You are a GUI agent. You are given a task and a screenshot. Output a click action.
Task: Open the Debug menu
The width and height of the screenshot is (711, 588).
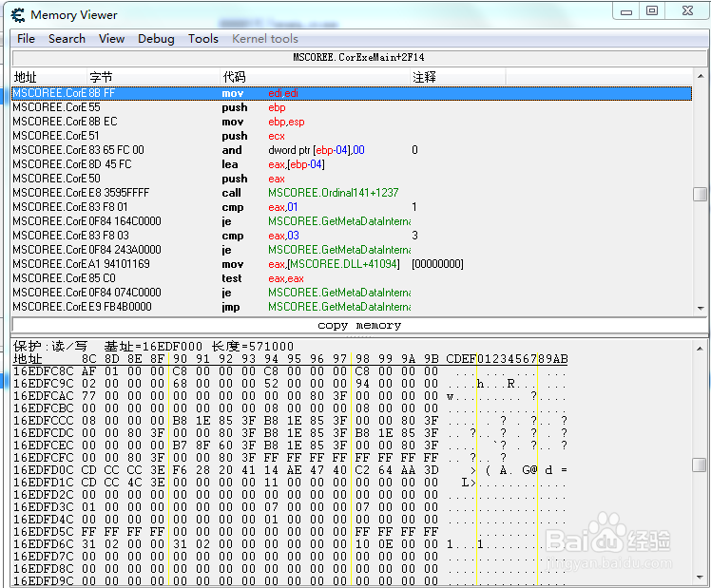coord(156,39)
